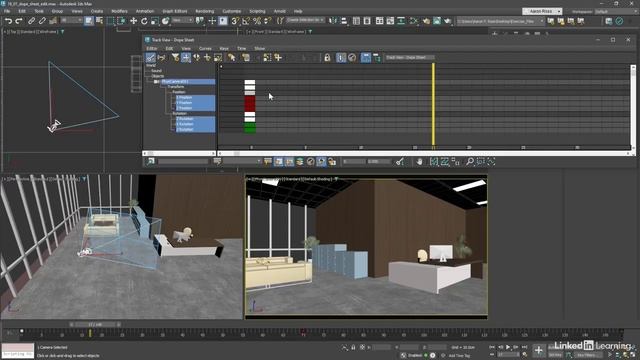The height and width of the screenshot is (360, 640).
Task: Select the Pan hand tool in Track View
Action: pyautogui.click(x=420, y=162)
